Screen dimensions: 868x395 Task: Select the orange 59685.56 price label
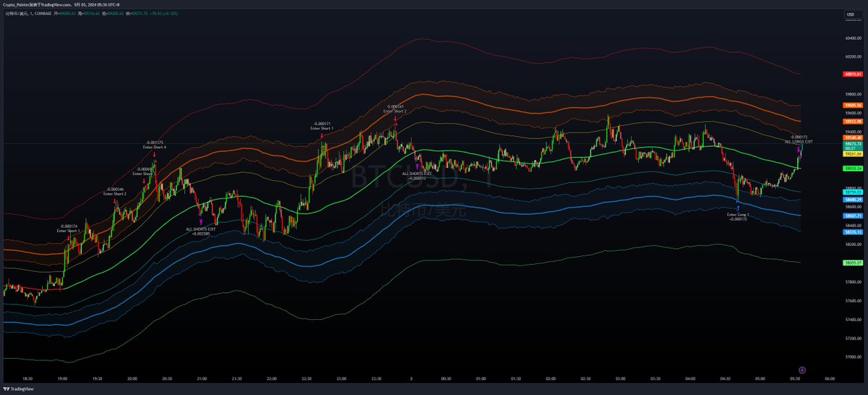pyautogui.click(x=854, y=106)
